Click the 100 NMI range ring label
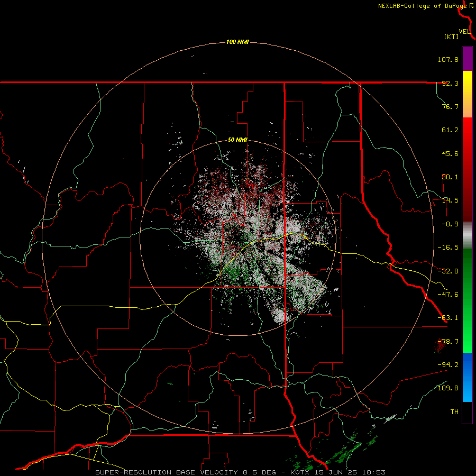Viewport: 476px width, 476px height. pyautogui.click(x=237, y=42)
